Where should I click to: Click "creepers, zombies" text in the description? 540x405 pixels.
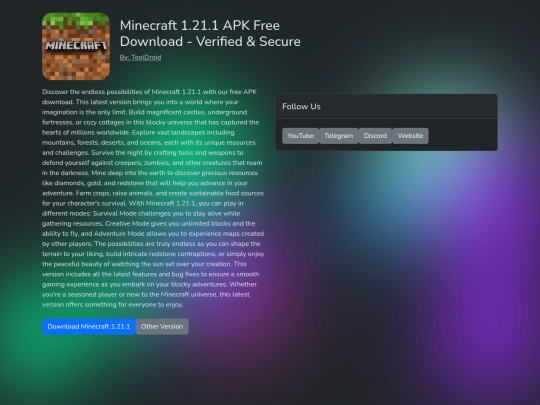[x=140, y=163]
